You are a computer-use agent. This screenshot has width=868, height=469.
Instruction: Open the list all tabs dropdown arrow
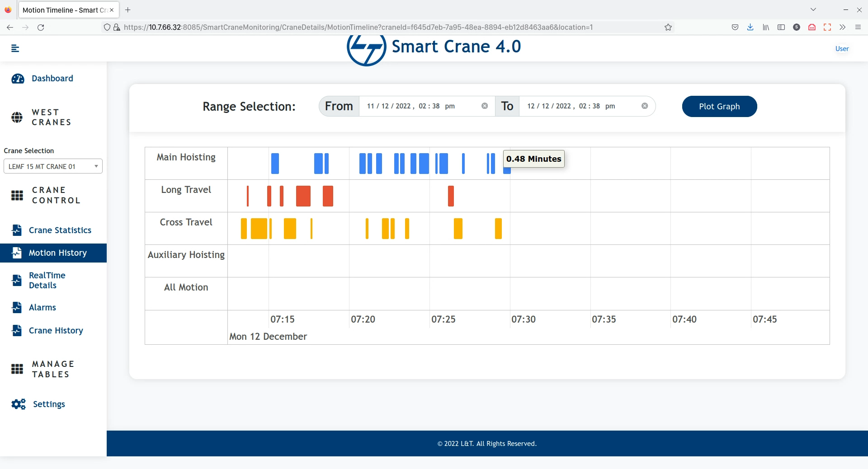point(813,9)
